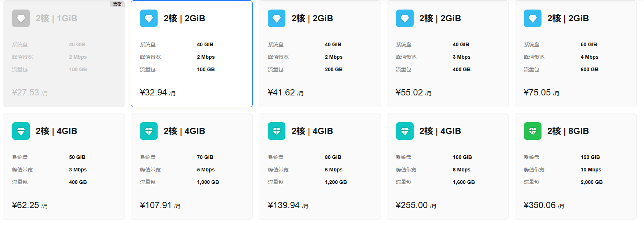Click the ¥55.02 monthly price

pyautogui.click(x=409, y=92)
